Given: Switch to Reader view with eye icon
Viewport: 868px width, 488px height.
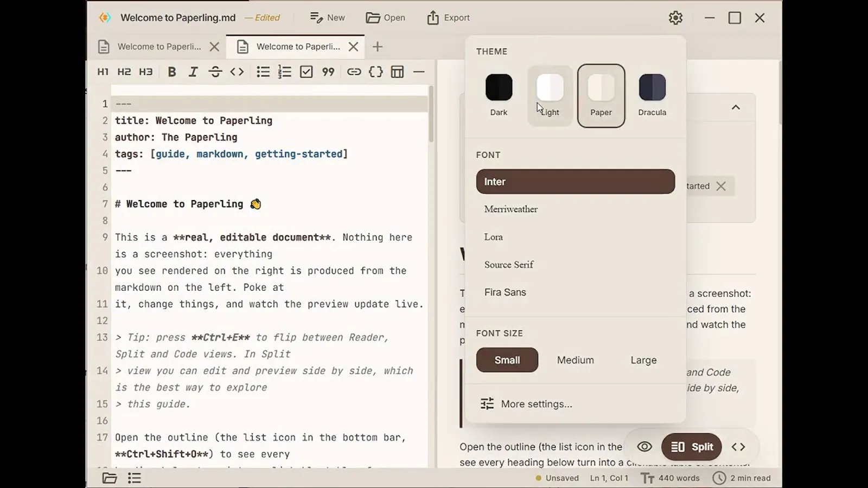Looking at the screenshot, I should coord(644,447).
